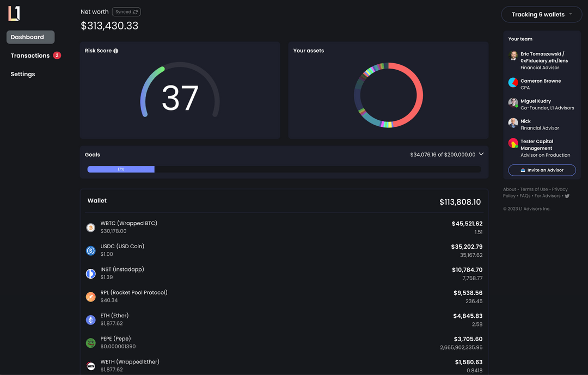Click the risk score number 37
This screenshot has width=588, height=375.
tap(180, 99)
